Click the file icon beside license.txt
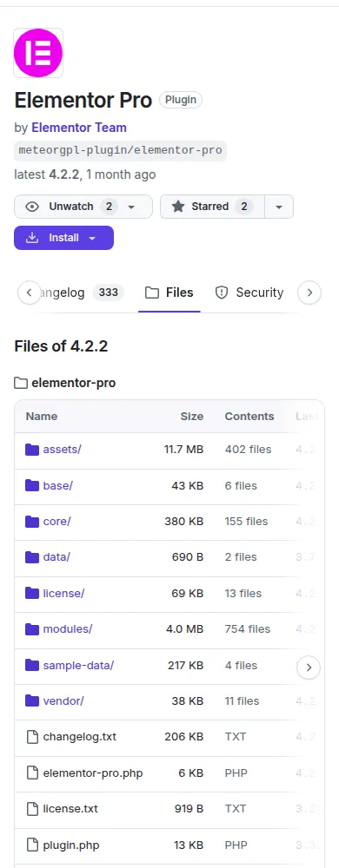Viewport: 339px width, 868px height. coord(33,809)
